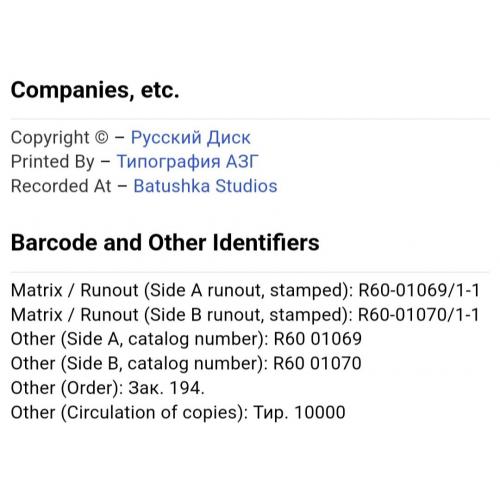Select the R60 01070 catalog number
The width and height of the screenshot is (500, 500).
coord(317,363)
